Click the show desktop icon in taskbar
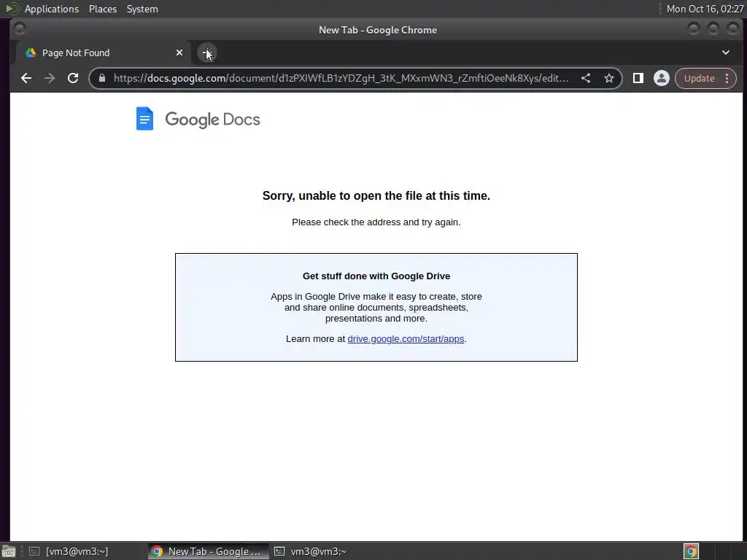This screenshot has height=560, width=747. tap(9, 551)
